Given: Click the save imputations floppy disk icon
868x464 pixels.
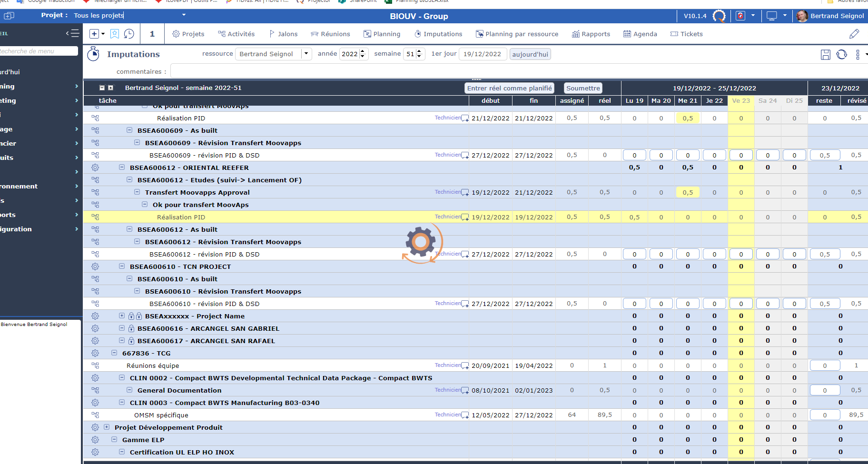Looking at the screenshot, I should point(826,55).
